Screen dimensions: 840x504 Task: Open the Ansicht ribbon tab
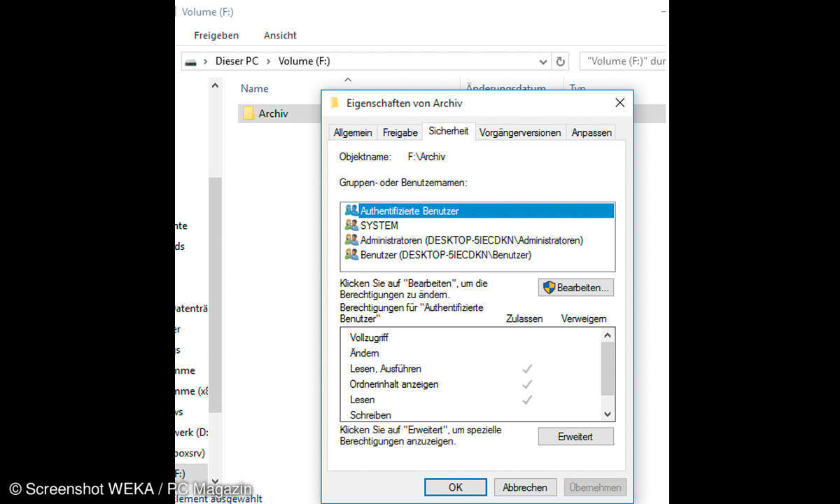tap(280, 36)
